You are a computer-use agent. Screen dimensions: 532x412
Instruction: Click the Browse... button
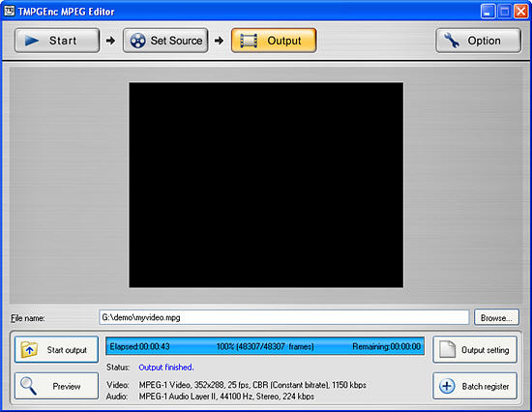(496, 317)
